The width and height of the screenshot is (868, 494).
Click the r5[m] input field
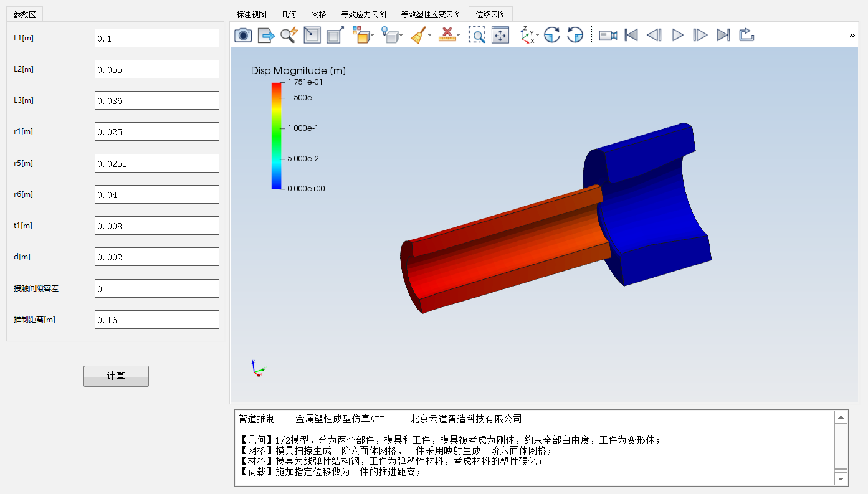pos(157,163)
